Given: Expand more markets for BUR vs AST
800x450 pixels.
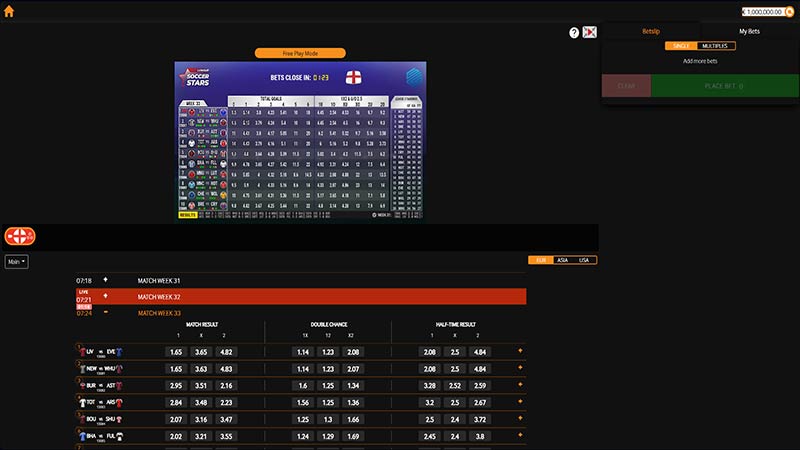Looking at the screenshot, I should [520, 384].
